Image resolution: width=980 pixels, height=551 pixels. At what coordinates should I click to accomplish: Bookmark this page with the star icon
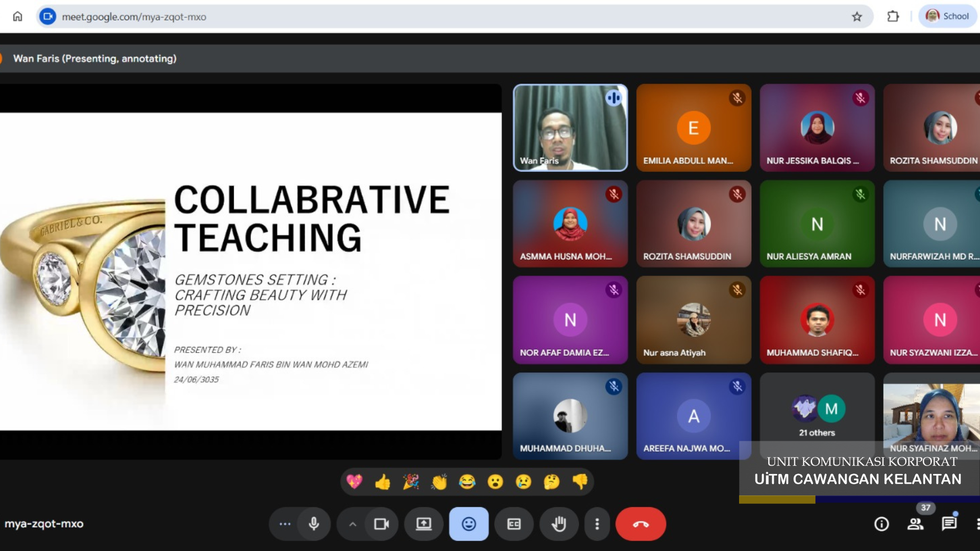[x=857, y=16]
